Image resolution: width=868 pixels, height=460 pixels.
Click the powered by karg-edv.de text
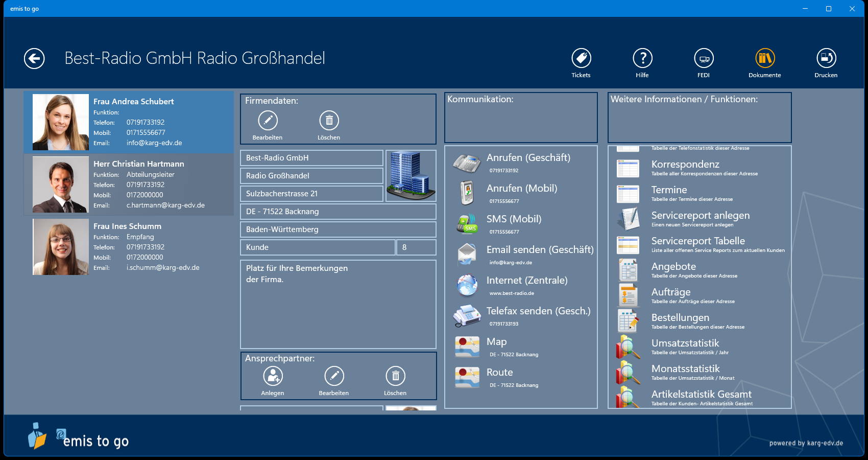tap(806, 443)
